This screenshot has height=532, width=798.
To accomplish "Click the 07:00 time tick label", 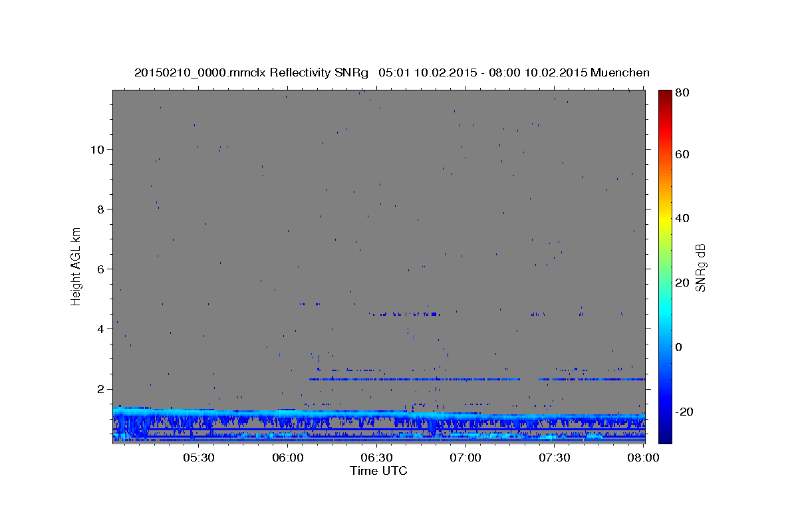I will point(465,458).
